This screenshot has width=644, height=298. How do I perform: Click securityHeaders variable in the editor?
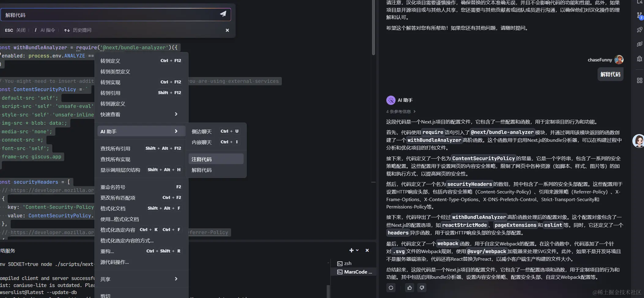(x=36, y=182)
